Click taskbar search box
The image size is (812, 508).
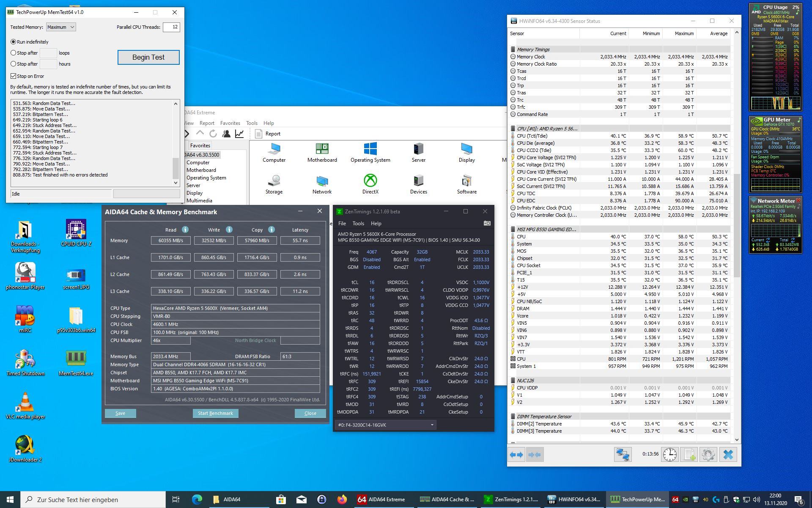(x=93, y=500)
